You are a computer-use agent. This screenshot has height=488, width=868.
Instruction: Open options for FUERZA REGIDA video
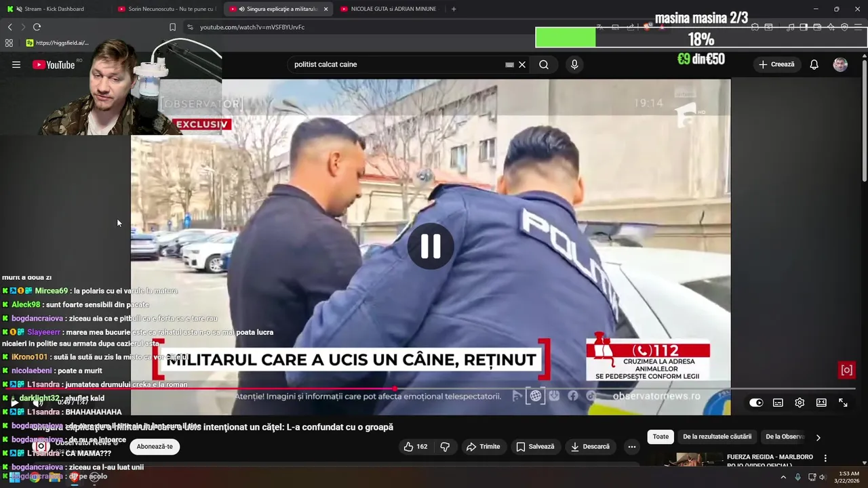pyautogui.click(x=825, y=458)
